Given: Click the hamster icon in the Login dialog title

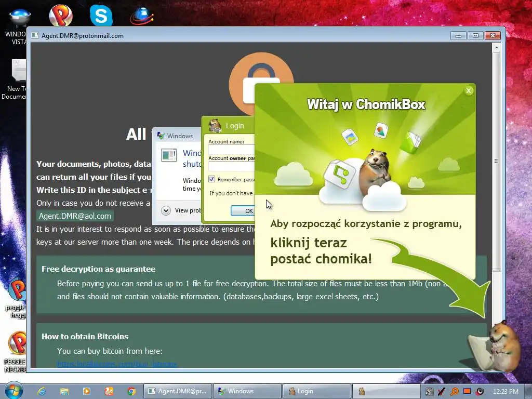Looking at the screenshot, I should tap(215, 126).
